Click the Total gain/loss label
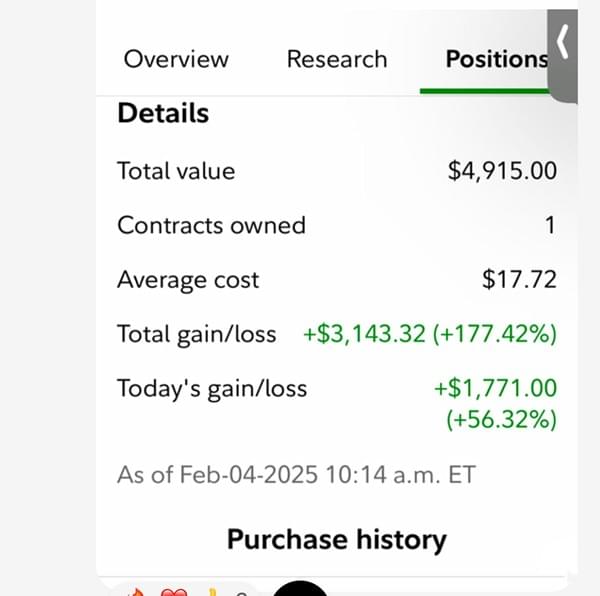 (196, 334)
